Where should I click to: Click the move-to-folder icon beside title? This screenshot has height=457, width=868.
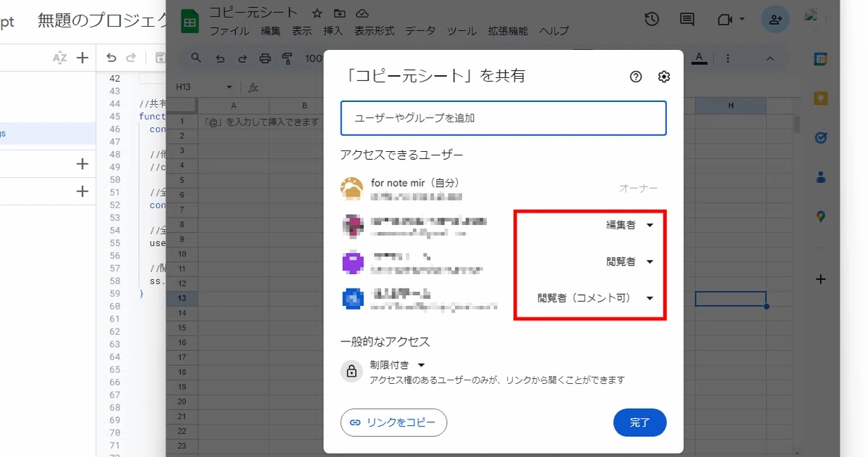(x=340, y=13)
